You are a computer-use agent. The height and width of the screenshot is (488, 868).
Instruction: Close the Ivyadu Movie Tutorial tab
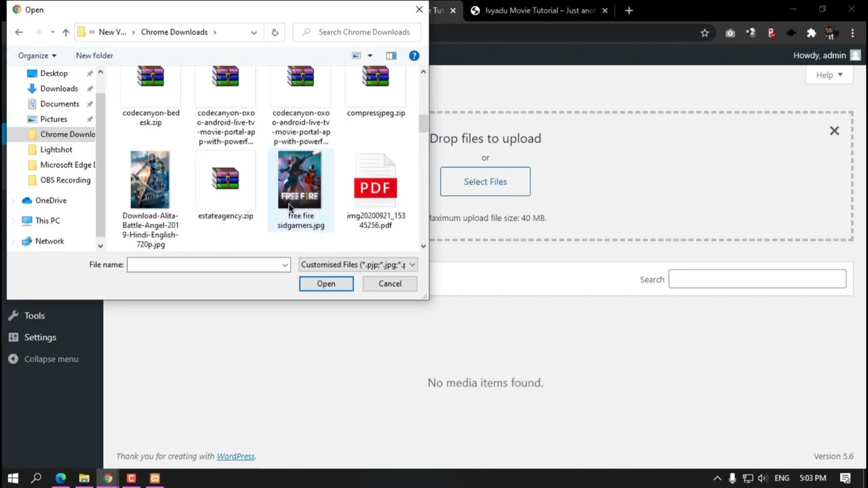point(605,10)
